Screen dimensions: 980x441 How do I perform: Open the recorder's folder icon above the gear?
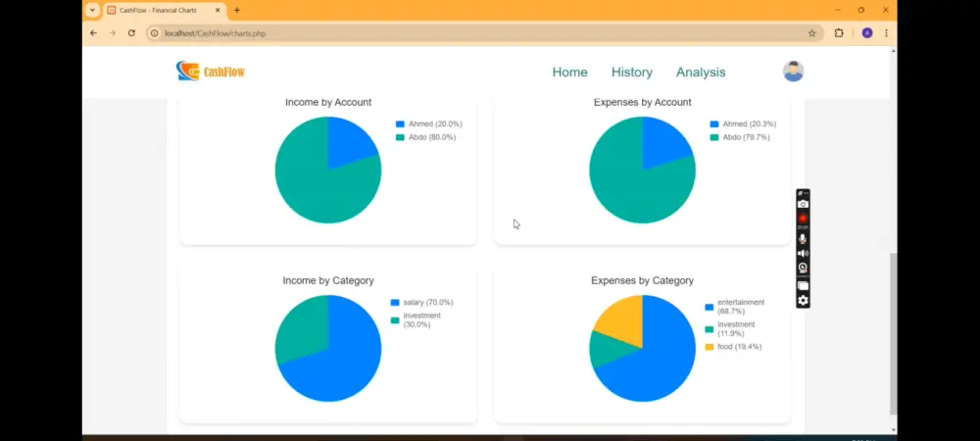804,286
